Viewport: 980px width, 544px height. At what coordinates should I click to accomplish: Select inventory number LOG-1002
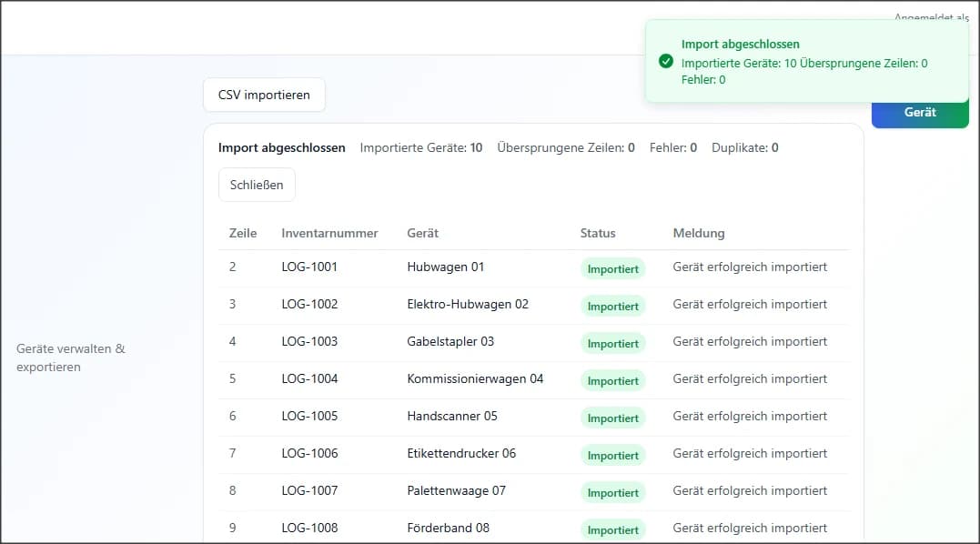(309, 305)
